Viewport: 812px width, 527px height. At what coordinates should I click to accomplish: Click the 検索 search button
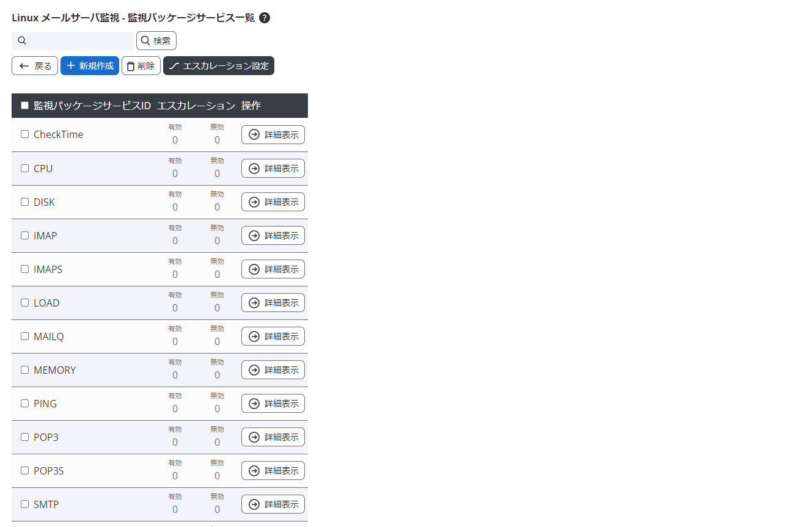156,41
